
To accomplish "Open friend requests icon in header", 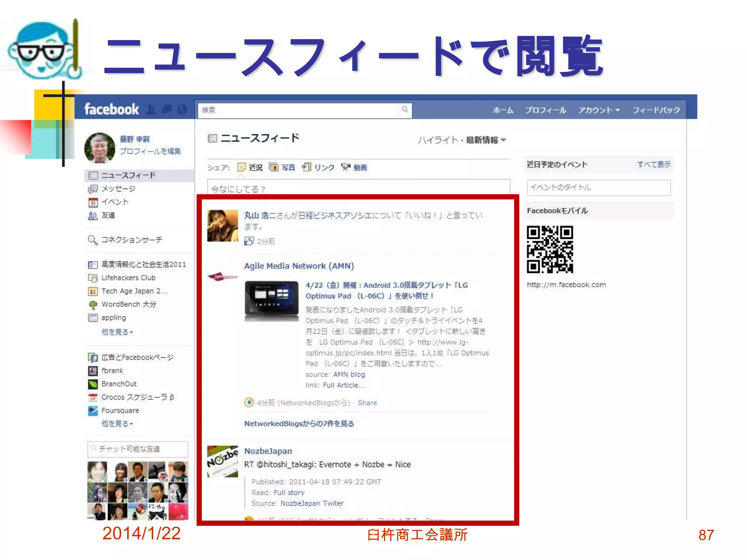I will pyautogui.click(x=152, y=109).
